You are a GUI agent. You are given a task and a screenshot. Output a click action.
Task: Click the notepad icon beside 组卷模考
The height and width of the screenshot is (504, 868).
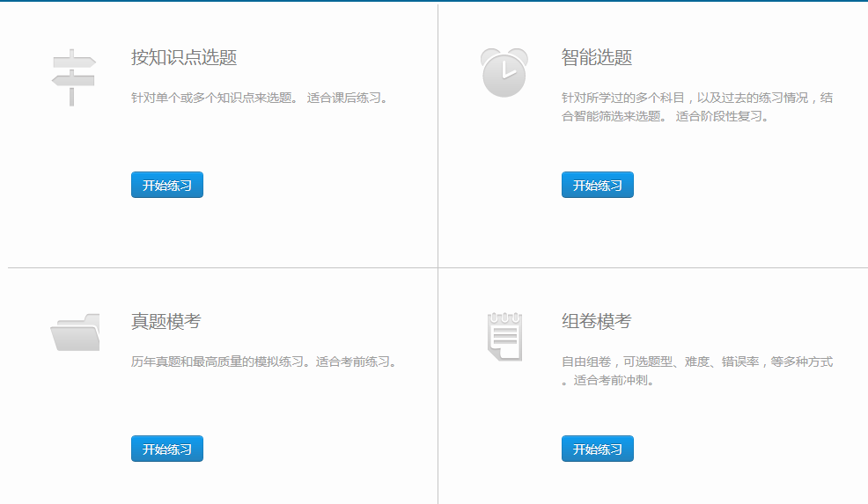tap(504, 335)
